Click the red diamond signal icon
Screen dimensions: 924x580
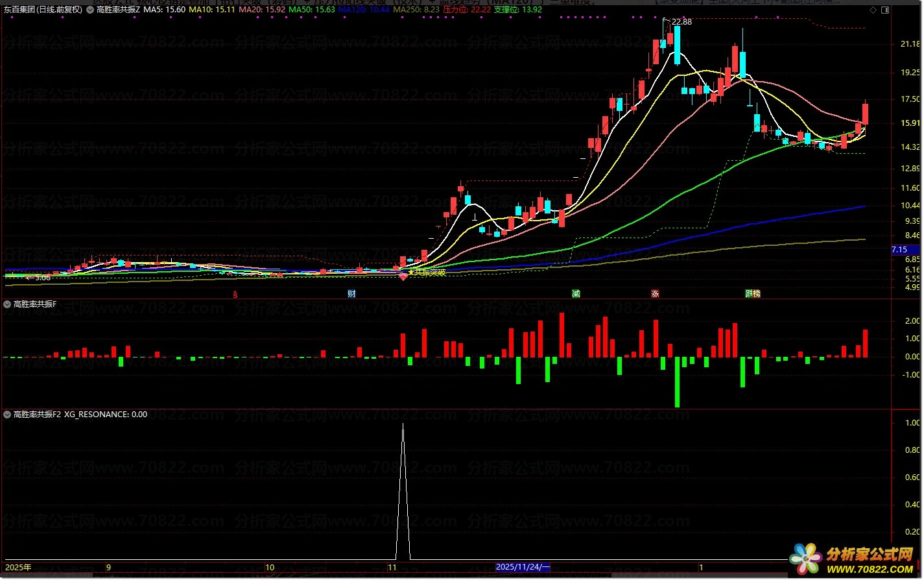[403, 276]
